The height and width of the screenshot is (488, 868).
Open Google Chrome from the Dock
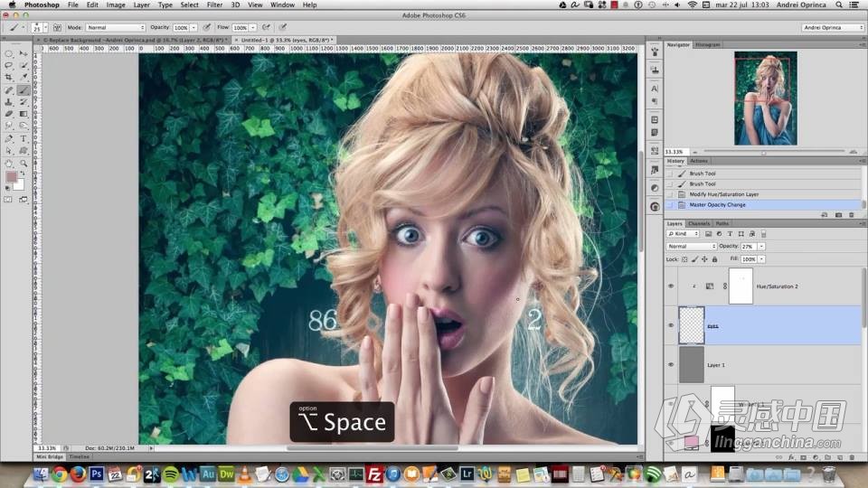point(60,474)
